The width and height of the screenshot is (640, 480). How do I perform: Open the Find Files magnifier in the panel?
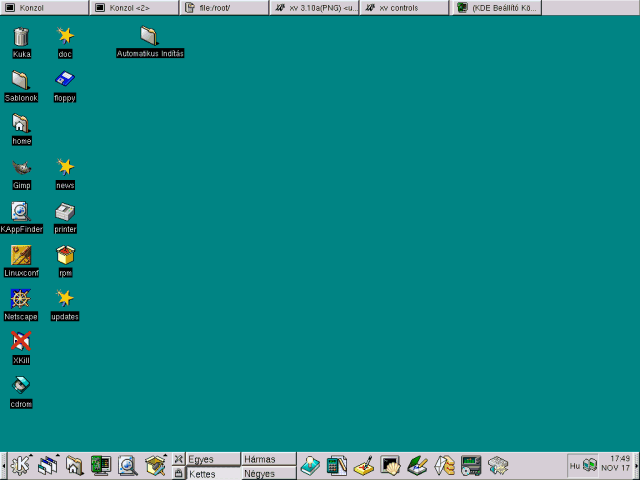127,465
